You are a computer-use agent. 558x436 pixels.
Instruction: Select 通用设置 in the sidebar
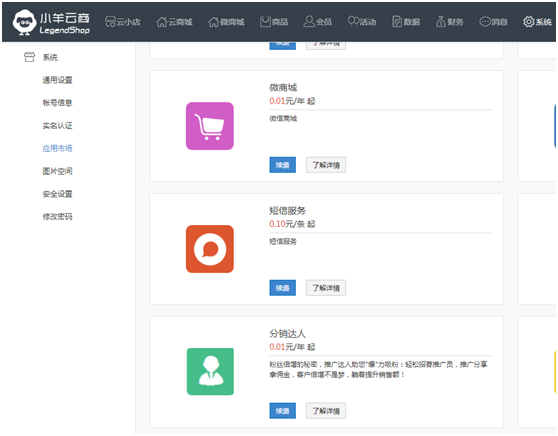point(57,80)
